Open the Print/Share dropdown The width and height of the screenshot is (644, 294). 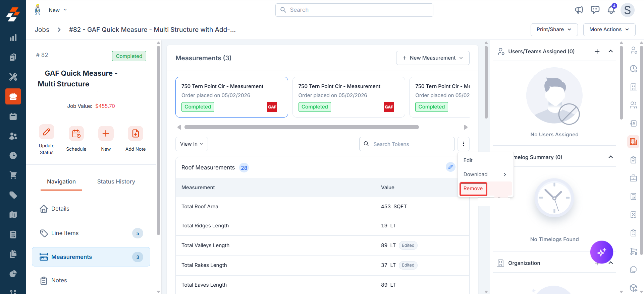point(554,29)
